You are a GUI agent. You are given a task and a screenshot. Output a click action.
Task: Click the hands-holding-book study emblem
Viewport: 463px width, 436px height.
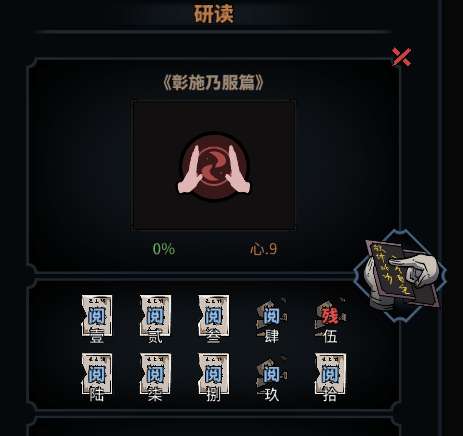point(400,275)
